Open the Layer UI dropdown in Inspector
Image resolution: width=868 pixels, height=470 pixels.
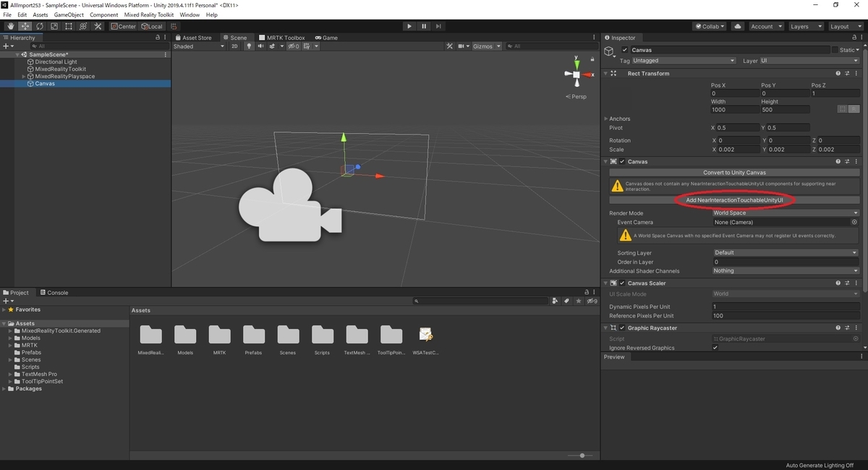(809, 61)
